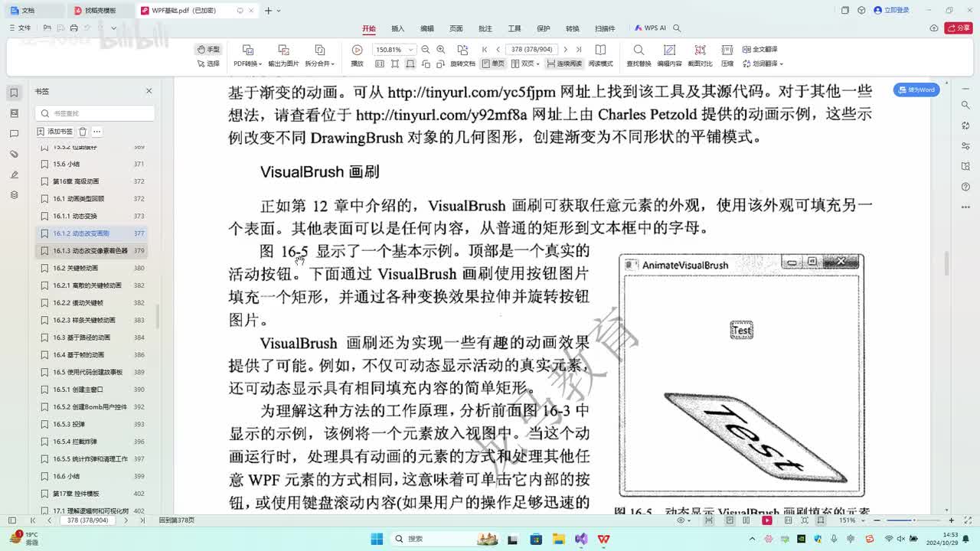980x551 pixels.
Task: Switch to the 文档 window tab
Action: pyautogui.click(x=32, y=11)
